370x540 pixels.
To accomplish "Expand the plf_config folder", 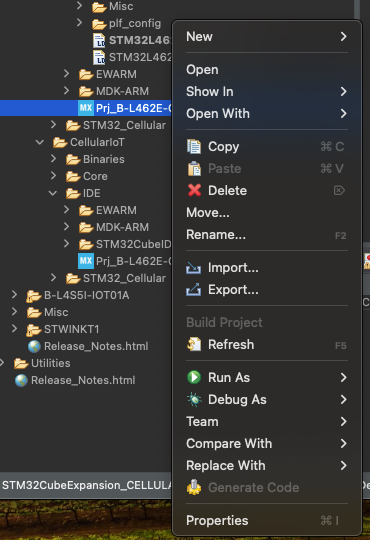I will [80, 23].
